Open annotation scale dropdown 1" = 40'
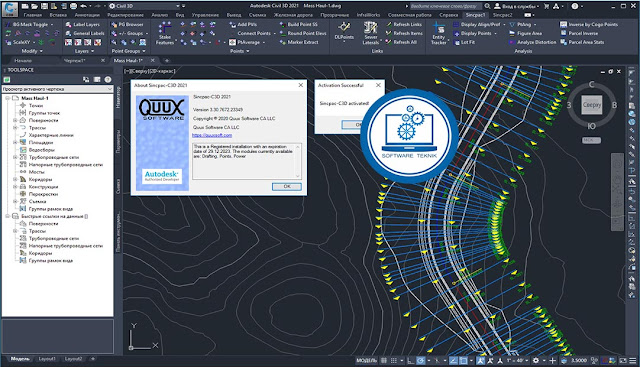 point(518,360)
